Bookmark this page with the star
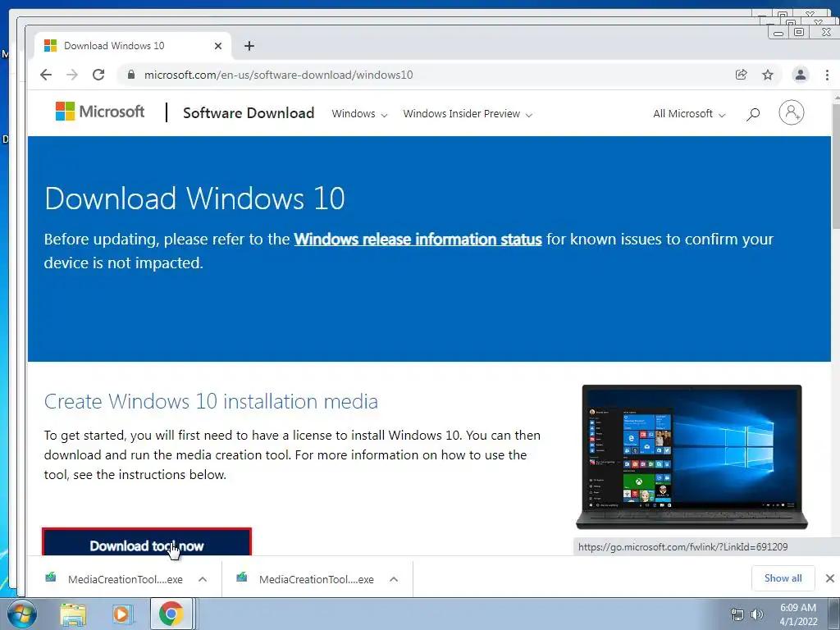840x630 pixels. pyautogui.click(x=768, y=75)
